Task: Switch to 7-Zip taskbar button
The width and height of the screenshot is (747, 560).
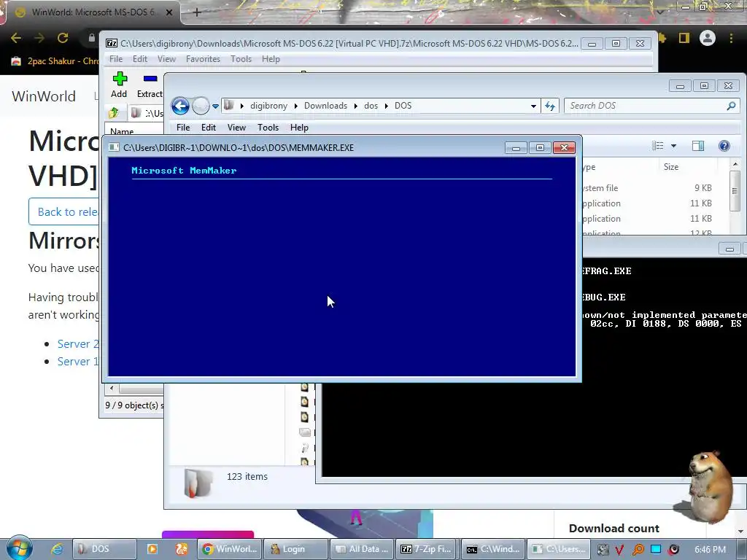Action: click(427, 549)
